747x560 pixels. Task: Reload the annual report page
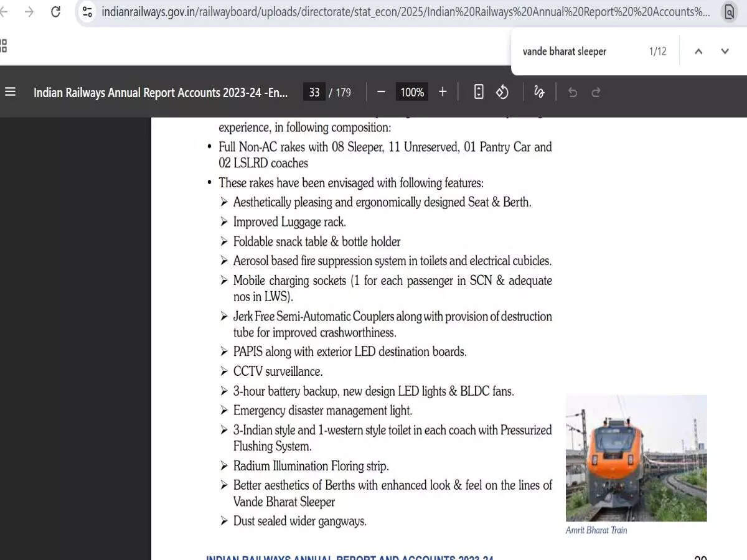coord(57,11)
